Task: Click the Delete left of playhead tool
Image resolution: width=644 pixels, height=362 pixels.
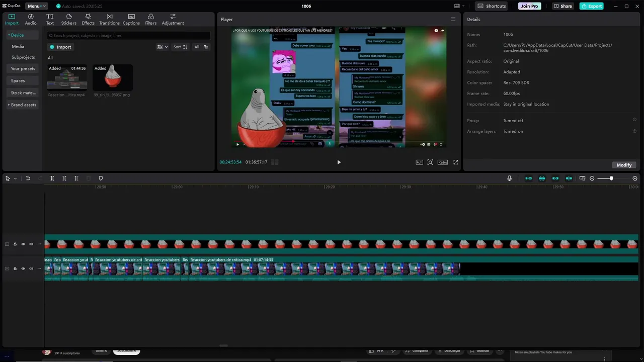Action: point(64,178)
